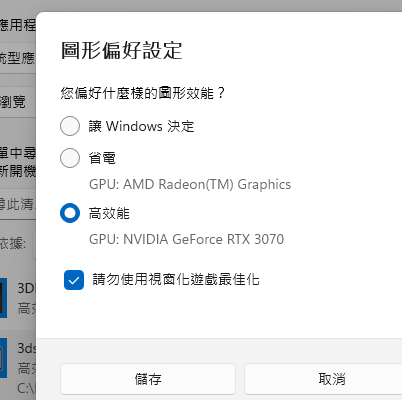This screenshot has height=400, width=402.
Task: Save settings with the 儲存 button
Action: [148, 379]
